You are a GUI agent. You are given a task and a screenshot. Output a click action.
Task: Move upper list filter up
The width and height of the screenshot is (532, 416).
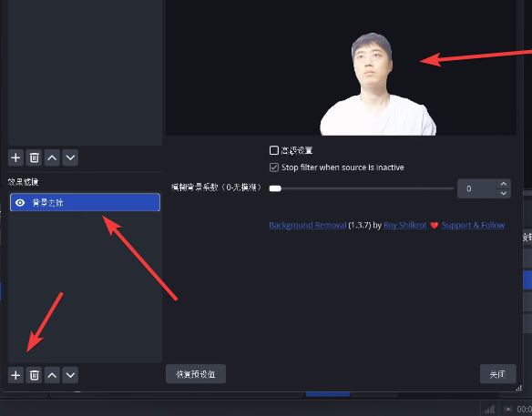[x=52, y=157]
